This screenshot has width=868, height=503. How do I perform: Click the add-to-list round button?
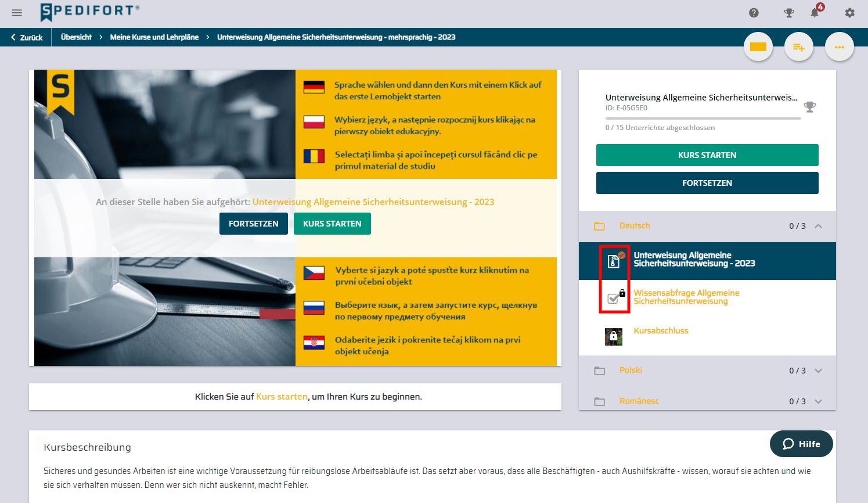[x=798, y=47]
